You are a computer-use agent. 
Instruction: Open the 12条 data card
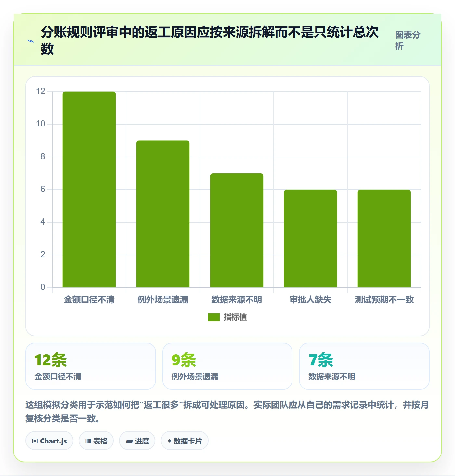(x=91, y=366)
